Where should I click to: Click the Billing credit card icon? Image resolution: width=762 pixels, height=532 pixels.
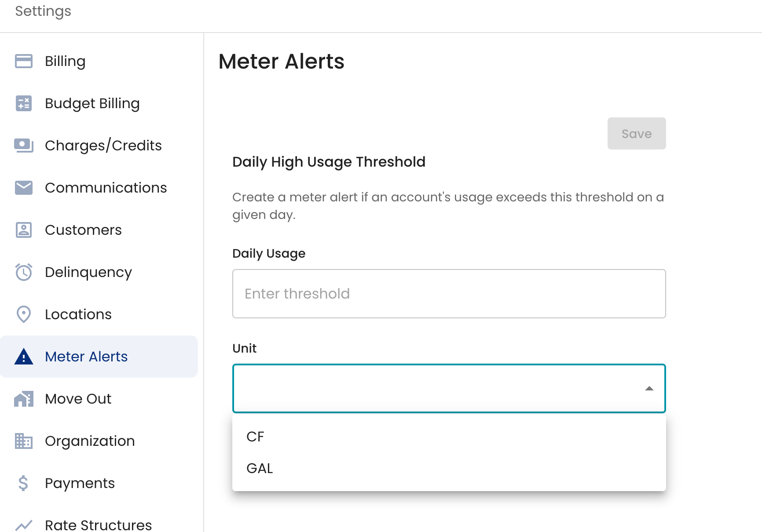click(24, 61)
